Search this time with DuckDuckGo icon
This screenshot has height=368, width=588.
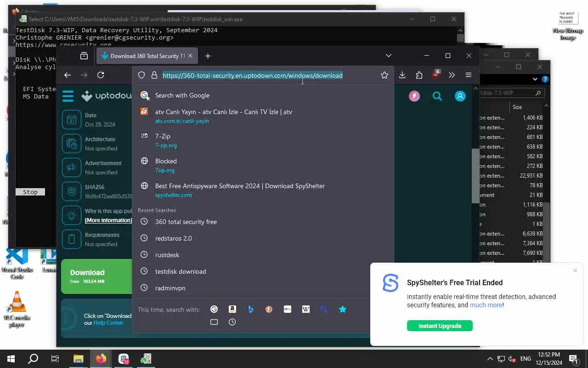(269, 309)
